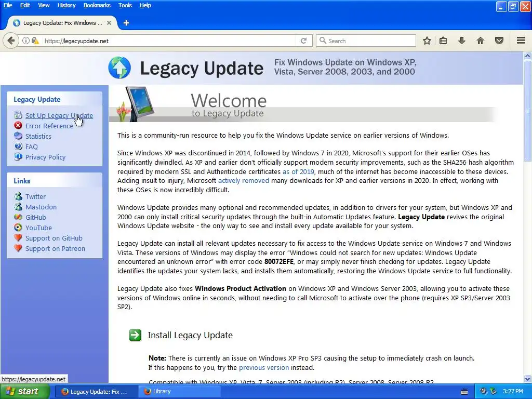The height and width of the screenshot is (399, 532).
Task: Click the YouTube media icon
Action: [x=18, y=228]
